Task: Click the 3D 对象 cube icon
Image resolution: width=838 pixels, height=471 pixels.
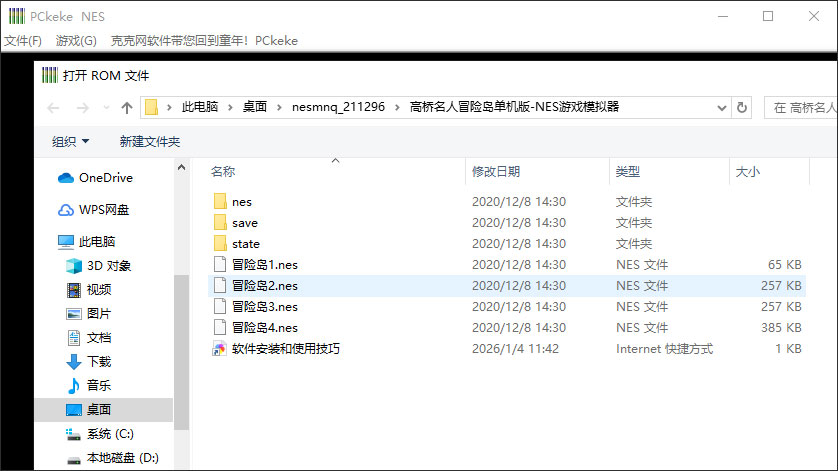Action: pos(74,266)
